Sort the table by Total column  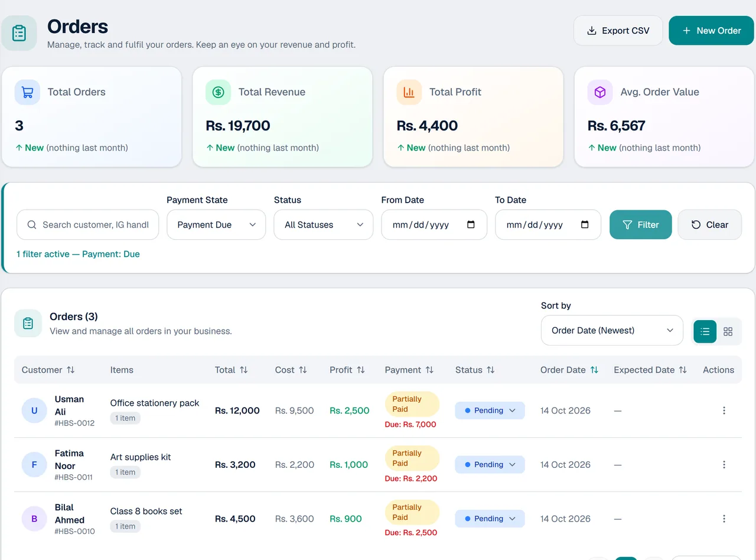point(231,370)
